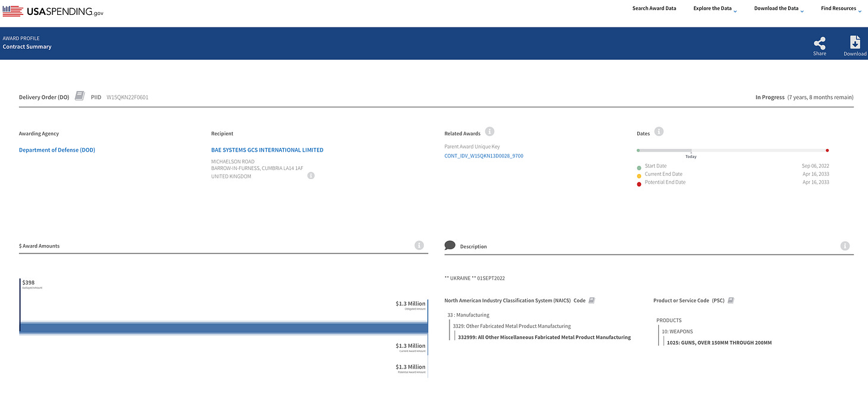The width and height of the screenshot is (868, 393).
Task: Open Department of Defense (DOD) link
Action: coord(57,150)
